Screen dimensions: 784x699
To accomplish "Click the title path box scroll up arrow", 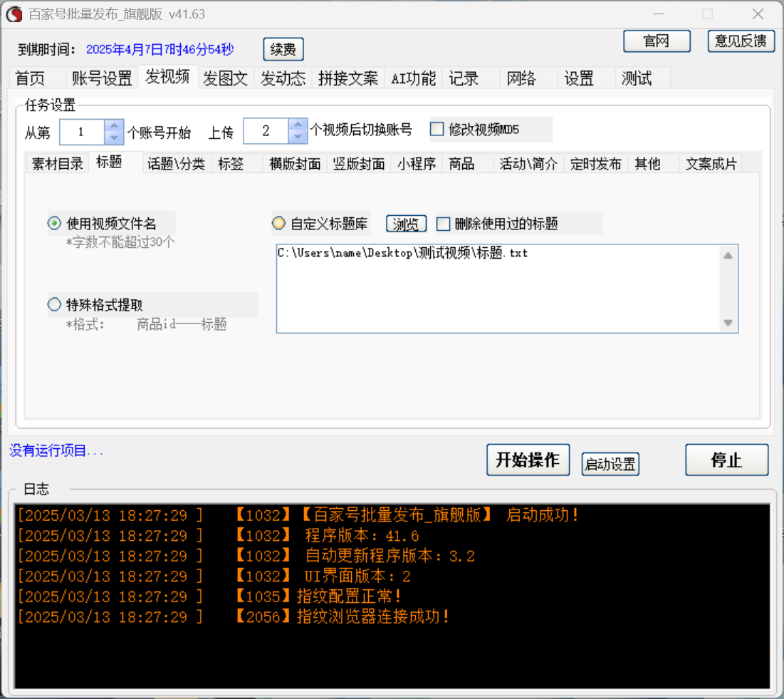I will [728, 256].
